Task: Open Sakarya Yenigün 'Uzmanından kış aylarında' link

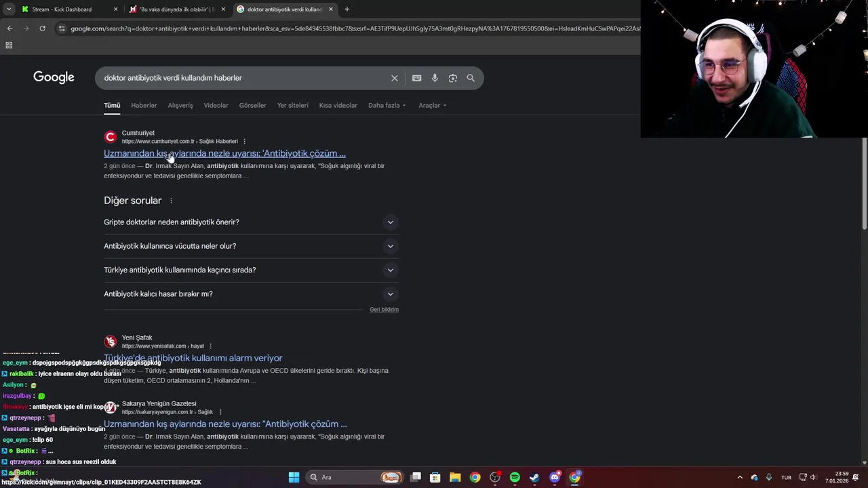Action: coord(225,424)
